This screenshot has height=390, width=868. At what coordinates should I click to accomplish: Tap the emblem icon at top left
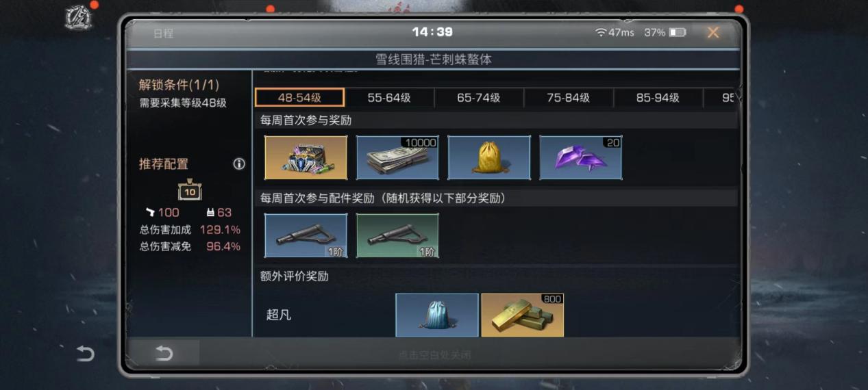(x=78, y=18)
